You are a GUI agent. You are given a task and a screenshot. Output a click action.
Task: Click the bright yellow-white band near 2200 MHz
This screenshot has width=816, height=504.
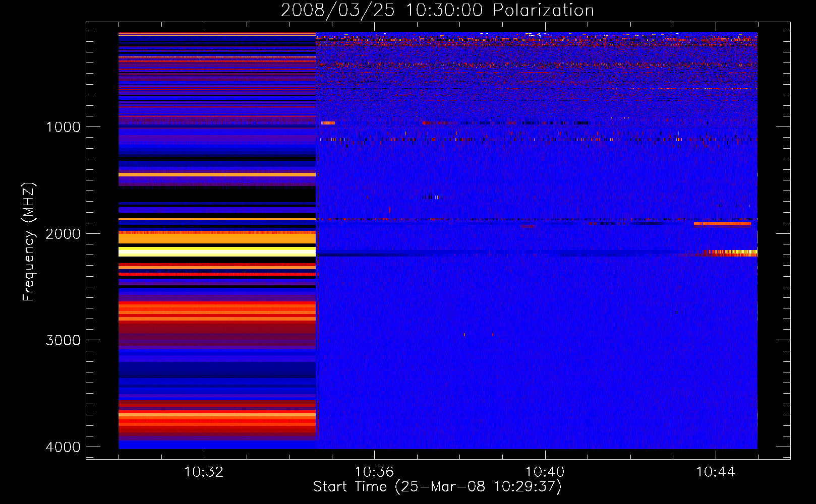(x=217, y=252)
